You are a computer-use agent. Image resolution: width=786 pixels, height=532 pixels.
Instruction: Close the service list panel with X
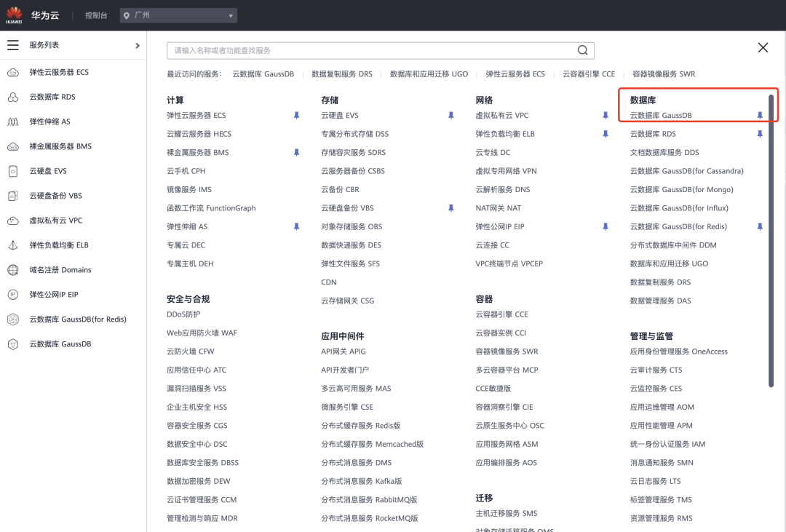[763, 47]
